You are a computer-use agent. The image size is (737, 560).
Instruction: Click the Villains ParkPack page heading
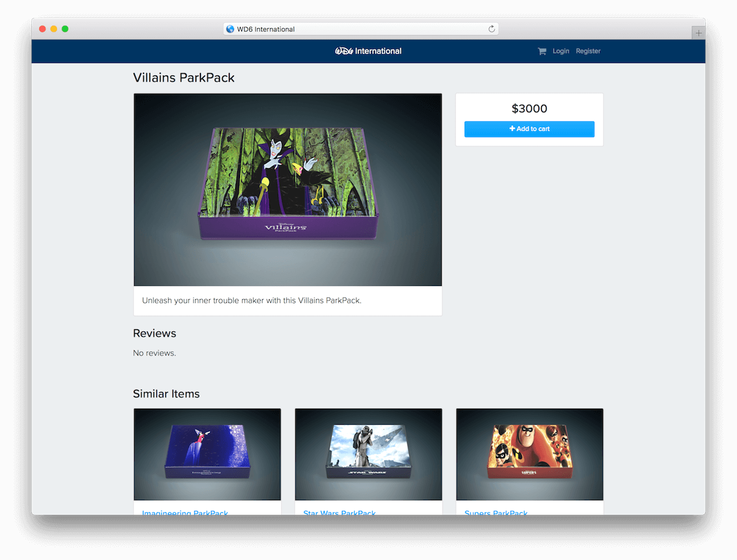click(x=184, y=78)
